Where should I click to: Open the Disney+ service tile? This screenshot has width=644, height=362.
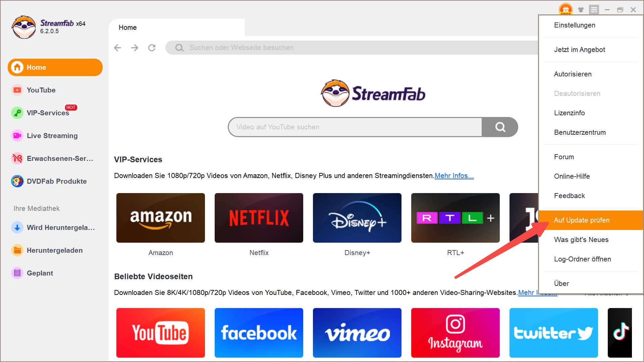point(357,218)
